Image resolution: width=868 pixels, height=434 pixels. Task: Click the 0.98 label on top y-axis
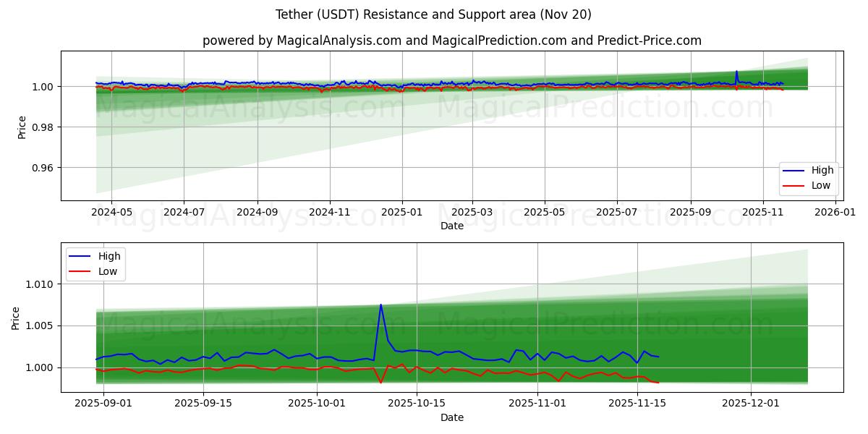[x=43, y=127]
